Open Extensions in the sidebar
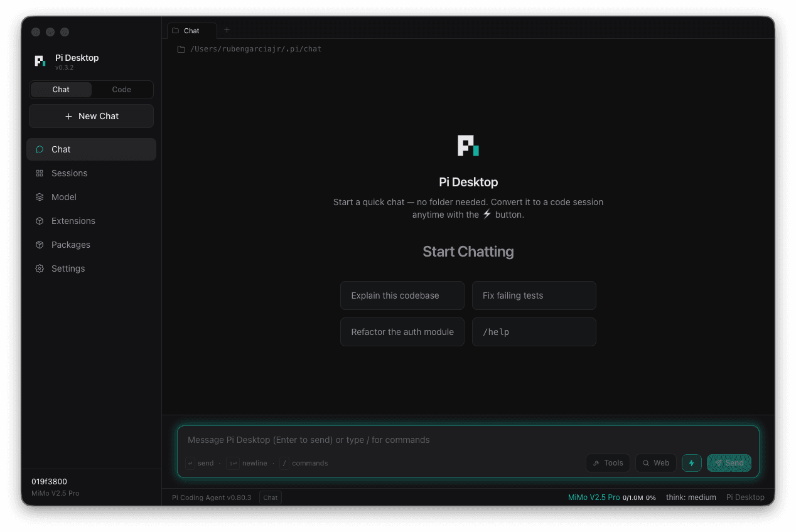The image size is (796, 532). 91,221
